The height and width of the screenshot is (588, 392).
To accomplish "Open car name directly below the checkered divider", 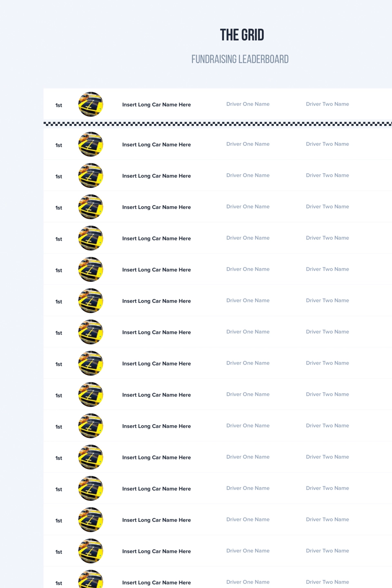I will [x=156, y=145].
